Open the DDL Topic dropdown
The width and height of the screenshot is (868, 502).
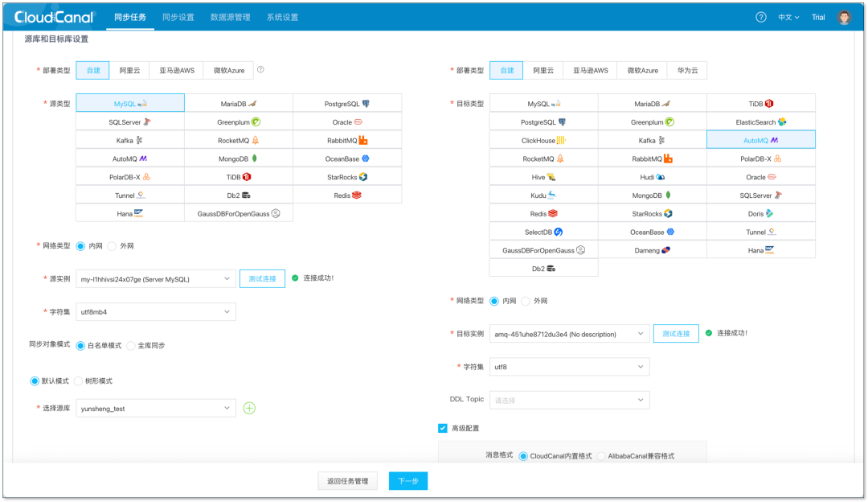click(569, 400)
